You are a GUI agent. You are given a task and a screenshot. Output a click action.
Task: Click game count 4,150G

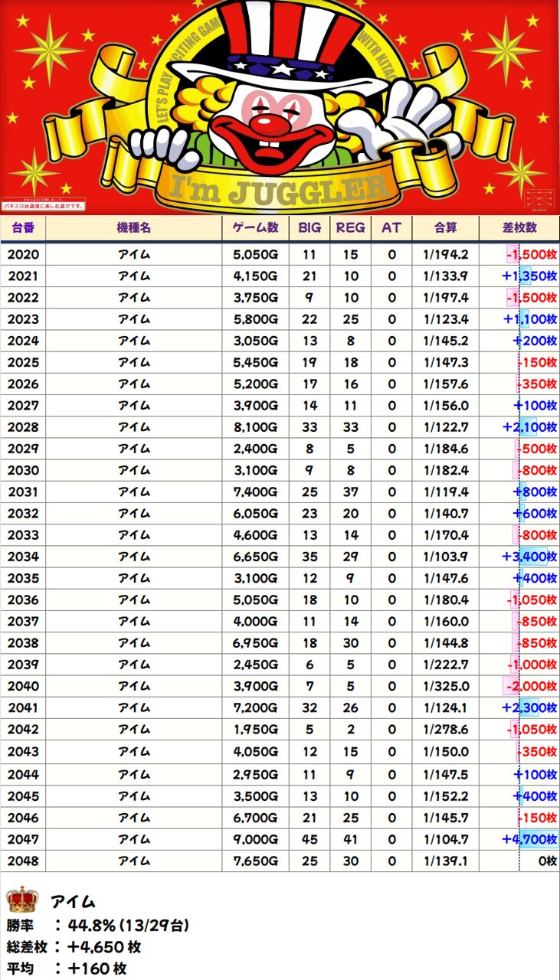256,276
